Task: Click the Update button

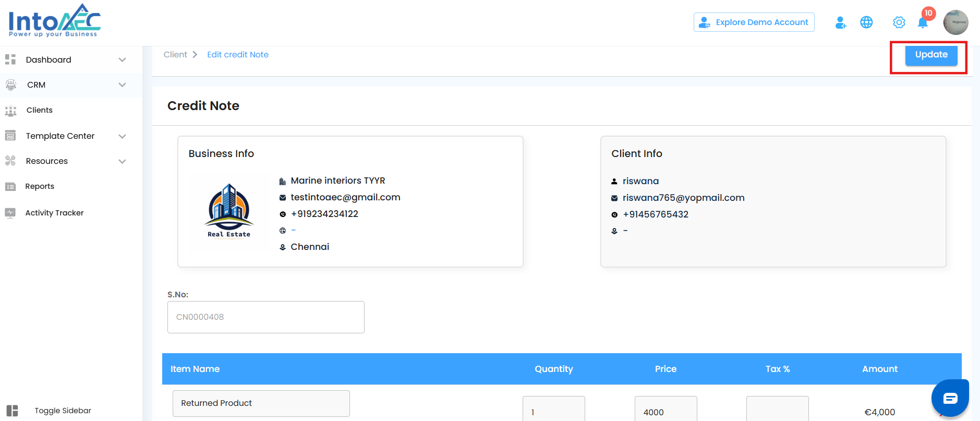Action: [931, 55]
